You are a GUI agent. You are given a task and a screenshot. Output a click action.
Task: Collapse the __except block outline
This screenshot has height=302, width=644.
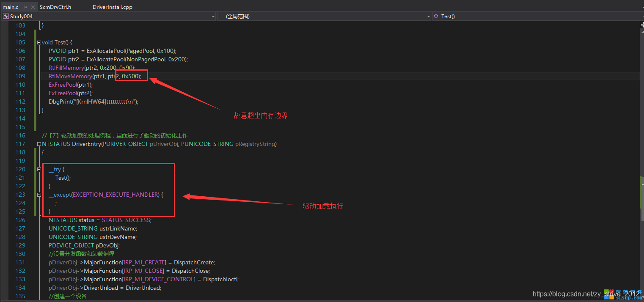39,195
